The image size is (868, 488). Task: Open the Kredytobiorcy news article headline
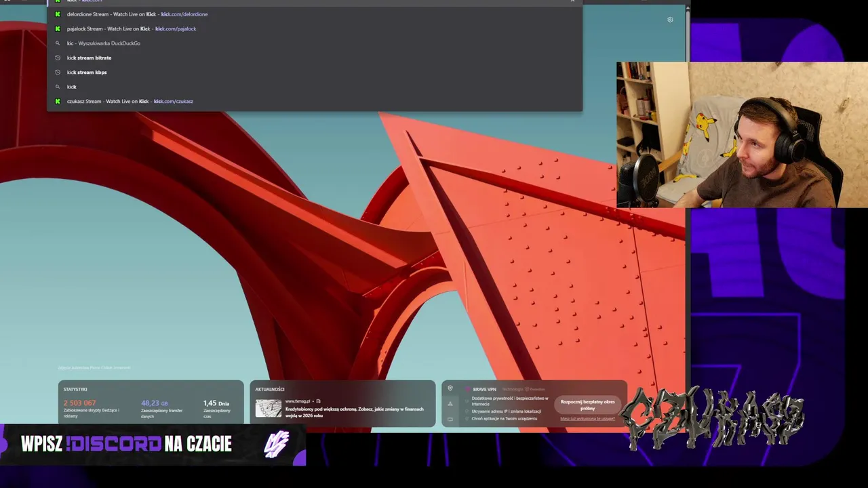pos(354,412)
